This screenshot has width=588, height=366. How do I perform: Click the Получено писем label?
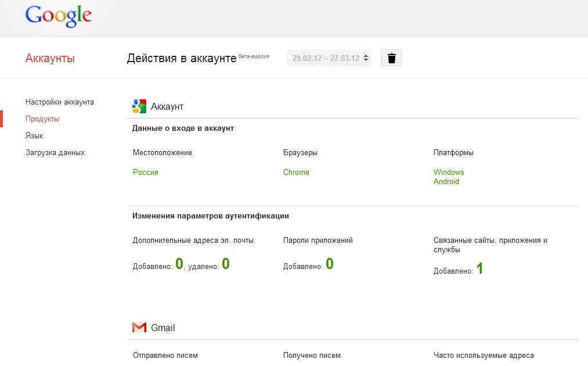point(312,355)
